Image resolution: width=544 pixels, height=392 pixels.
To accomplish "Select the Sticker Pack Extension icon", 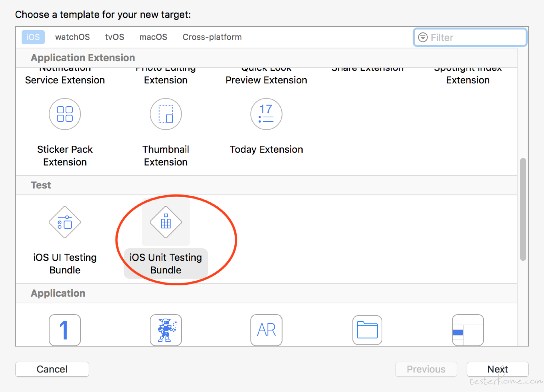I will point(65,114).
